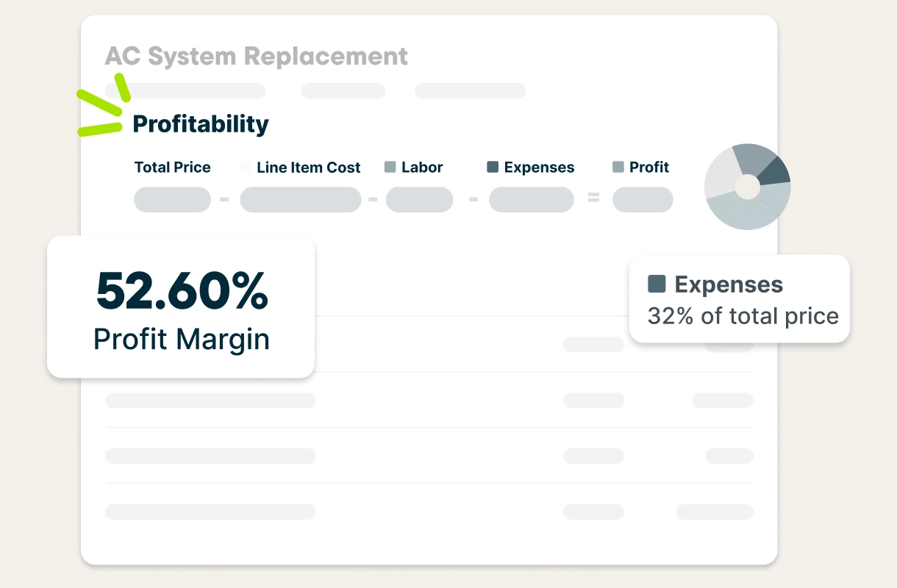
Task: Click the Profit value field
Action: point(643,200)
